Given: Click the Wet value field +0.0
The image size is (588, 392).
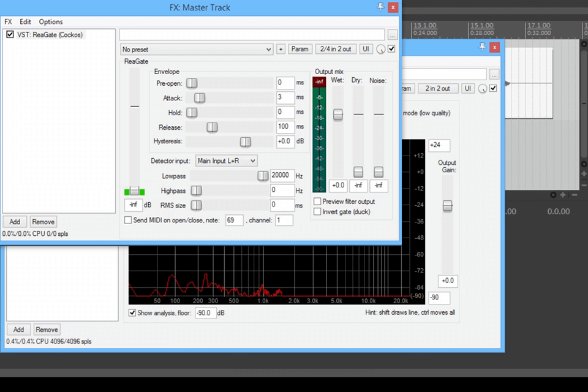Looking at the screenshot, I should (x=338, y=186).
